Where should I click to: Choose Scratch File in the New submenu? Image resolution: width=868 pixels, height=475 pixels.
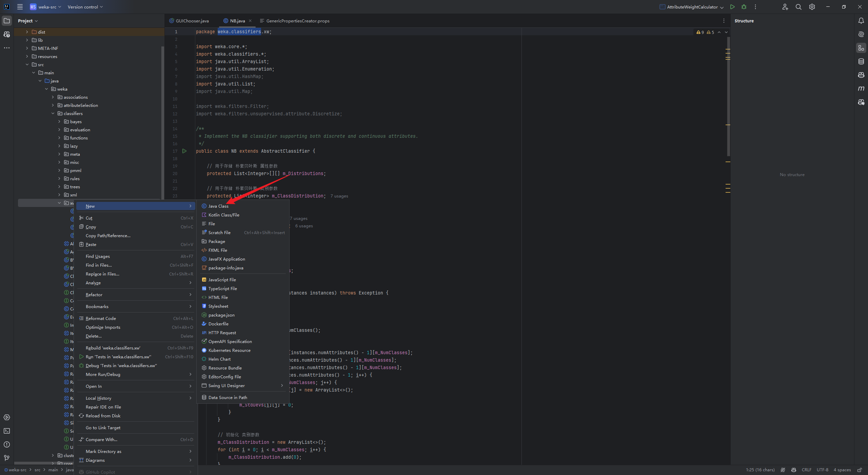coord(243,232)
